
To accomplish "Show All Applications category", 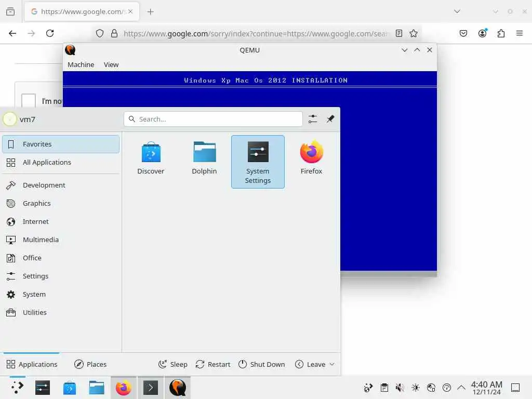I will (61, 163).
